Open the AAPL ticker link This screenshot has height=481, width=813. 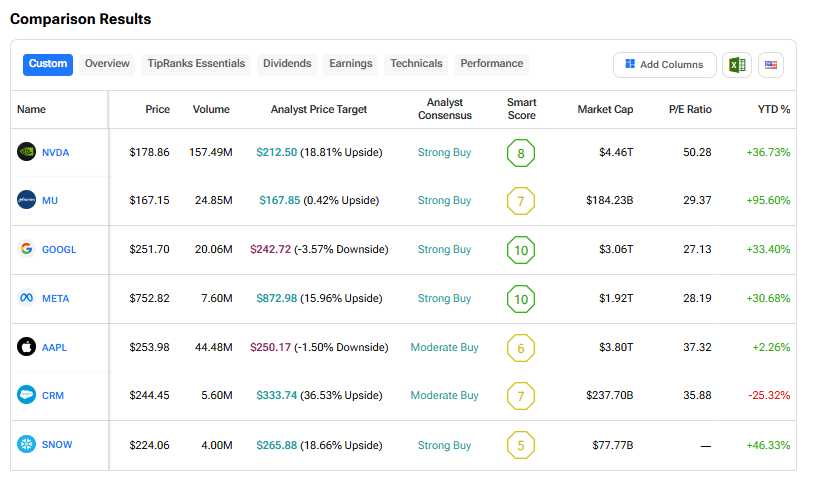click(x=54, y=347)
